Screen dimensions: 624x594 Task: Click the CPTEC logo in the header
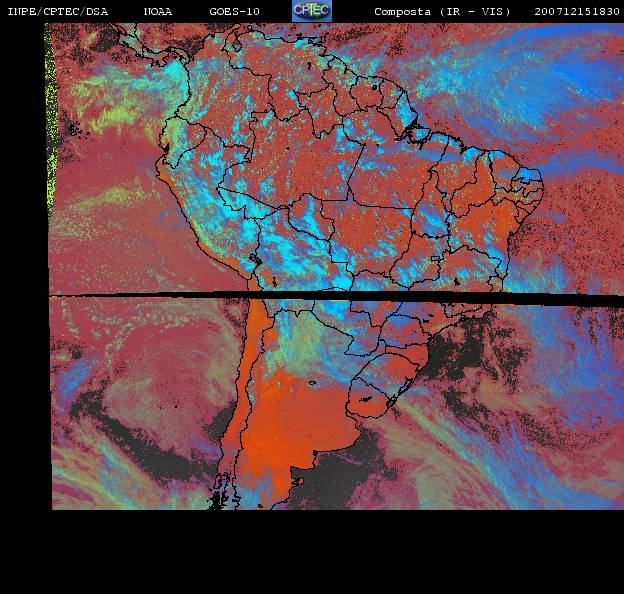point(312,11)
